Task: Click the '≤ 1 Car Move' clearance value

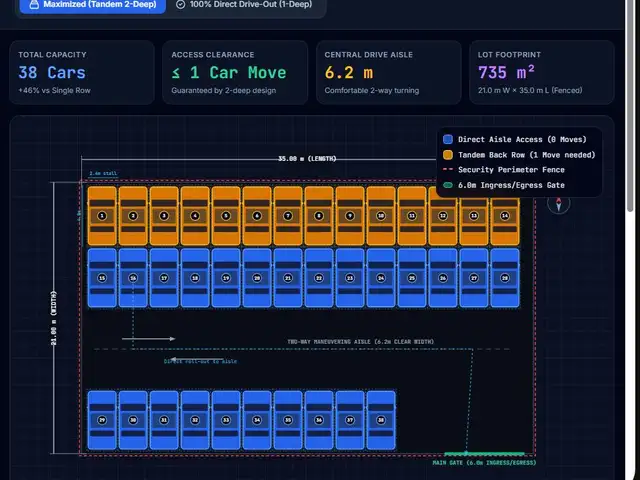Action: (229, 73)
